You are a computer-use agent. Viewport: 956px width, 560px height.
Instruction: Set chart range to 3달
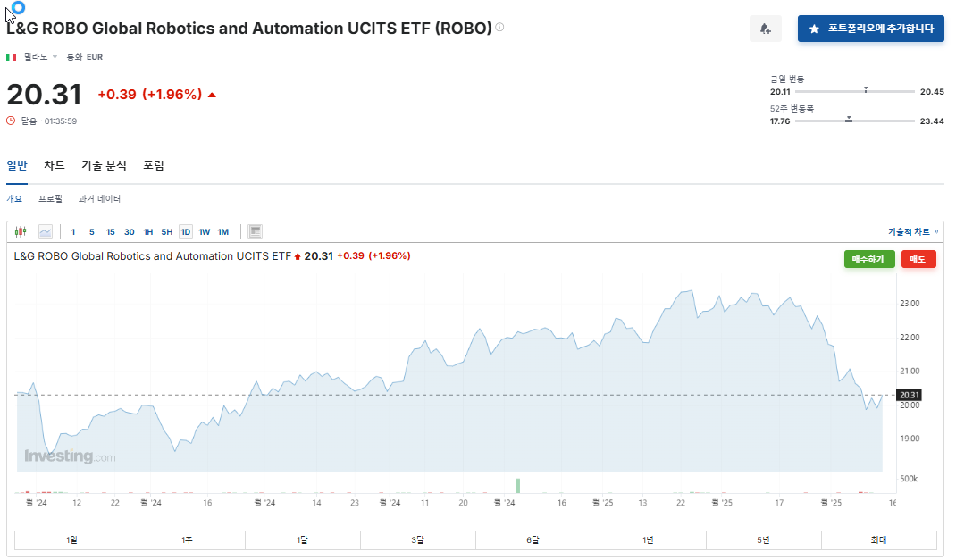coord(417,539)
